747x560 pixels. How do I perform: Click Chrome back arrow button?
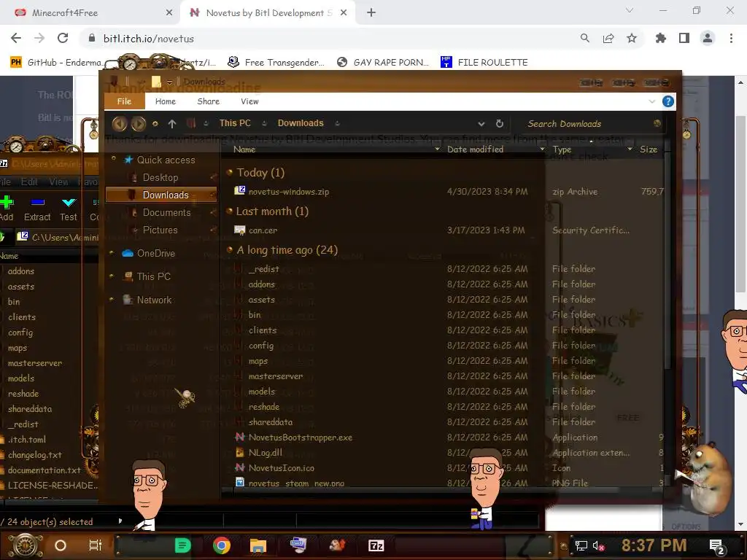[x=16, y=38]
